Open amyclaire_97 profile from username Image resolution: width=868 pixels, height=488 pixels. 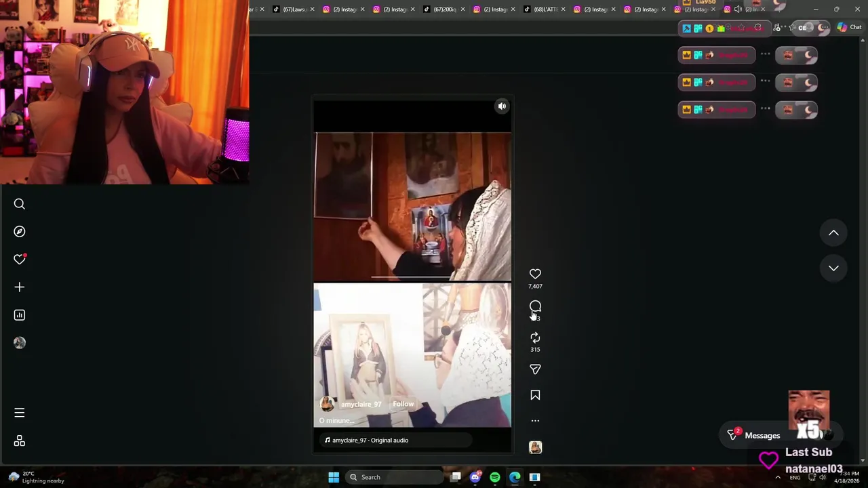point(361,405)
